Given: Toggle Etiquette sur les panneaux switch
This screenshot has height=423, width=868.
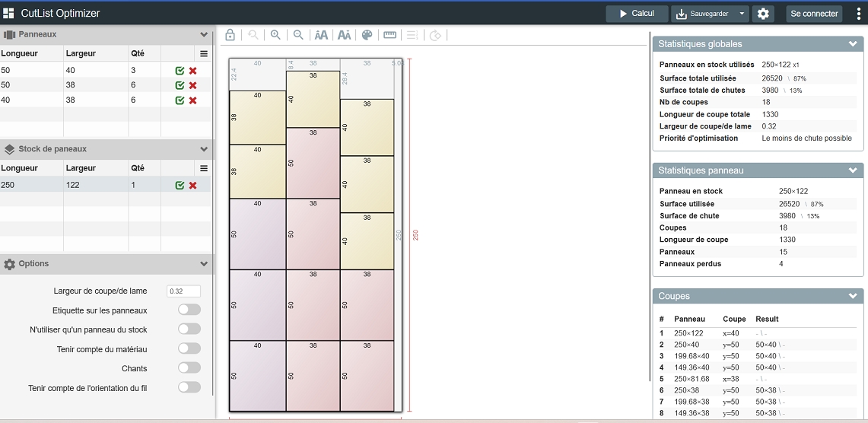Looking at the screenshot, I should (x=189, y=310).
